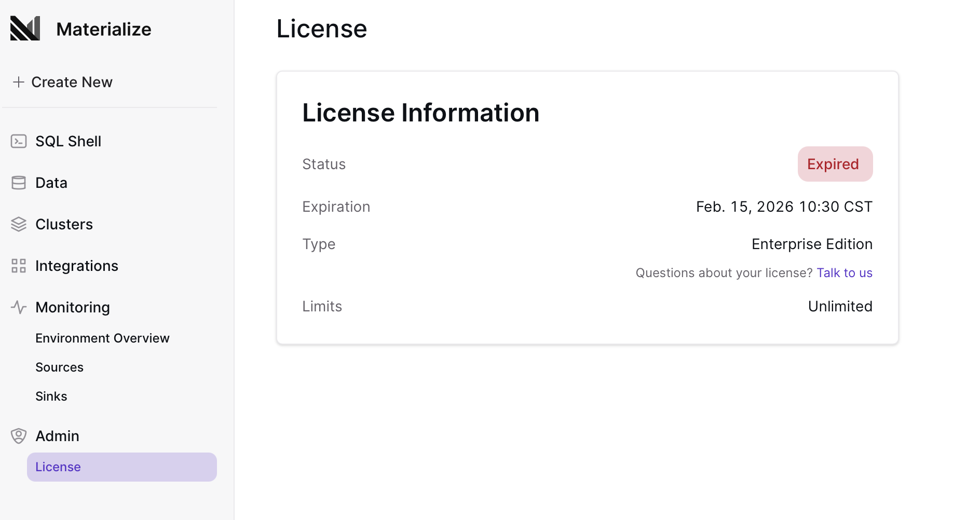Click the Talk to us link
Screen dimensions: 980x520
coord(845,273)
